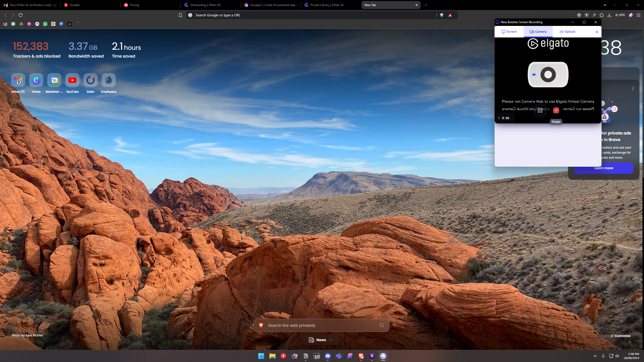Open the Adobe Express bookmark icon
Screen dimensions: 644x362
(x=69, y=24)
